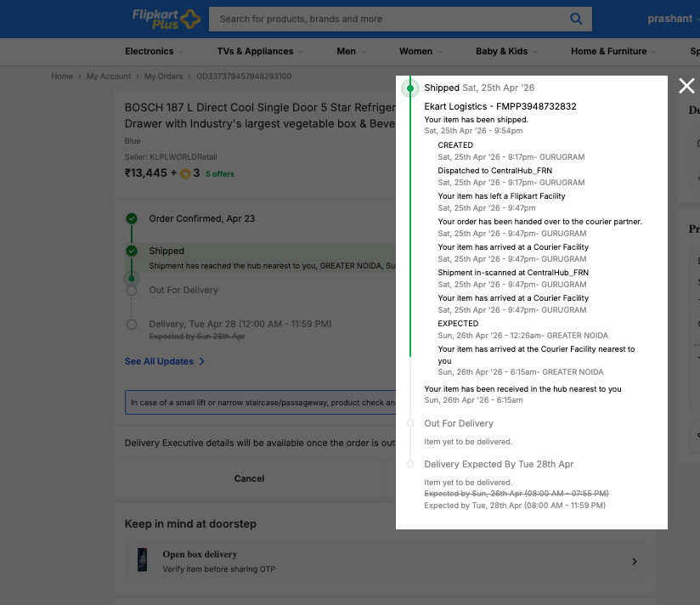Click Expected by Tue, 28th Apr time window
This screenshot has width=700, height=605.
515,506
